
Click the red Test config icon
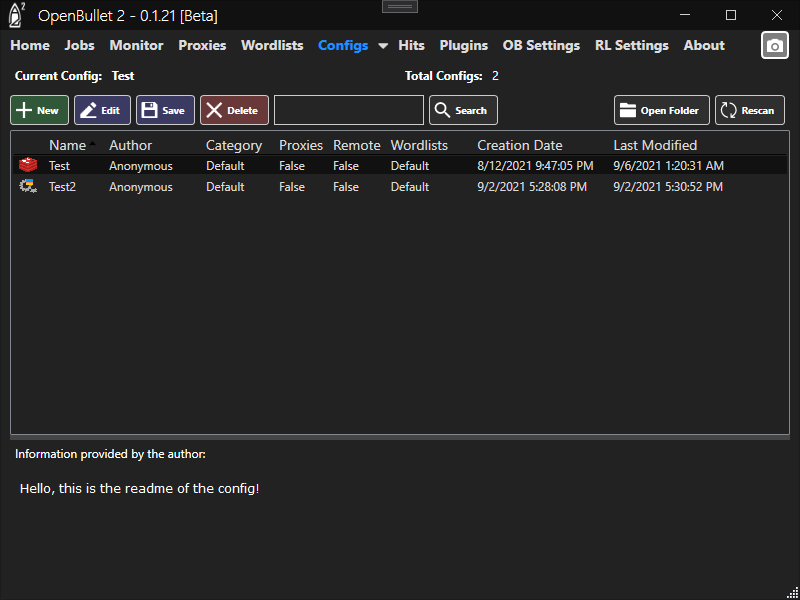[x=28, y=165]
